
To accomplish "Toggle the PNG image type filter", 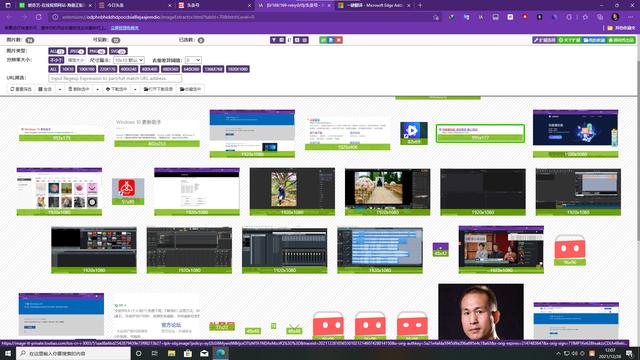I will pyautogui.click(x=97, y=51).
